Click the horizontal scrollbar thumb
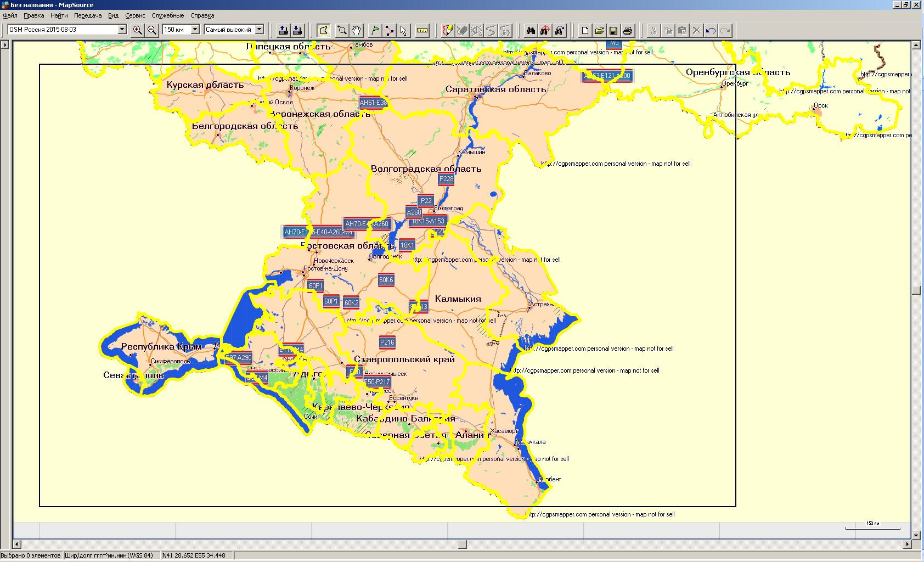The height and width of the screenshot is (562, 924). click(463, 544)
